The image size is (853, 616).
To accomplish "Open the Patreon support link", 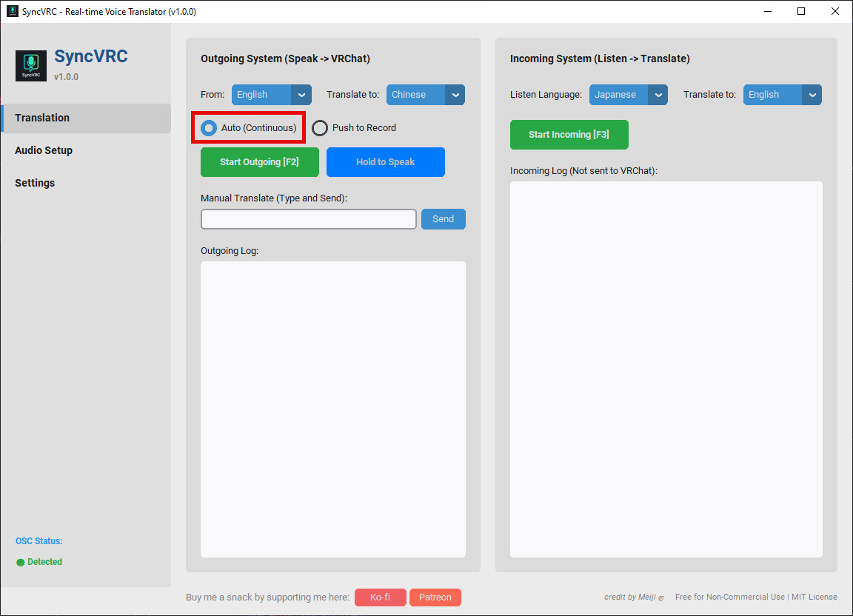I will click(x=435, y=597).
